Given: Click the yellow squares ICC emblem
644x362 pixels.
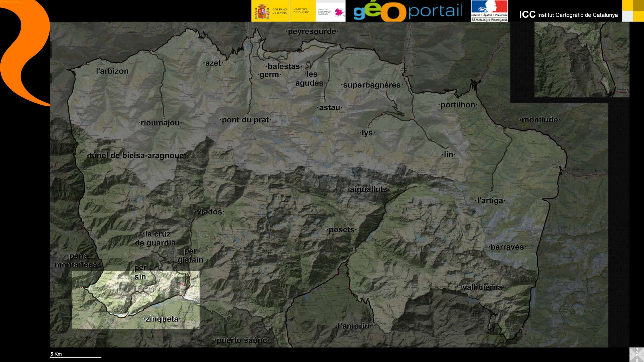Looking at the screenshot, I should coord(633,11).
